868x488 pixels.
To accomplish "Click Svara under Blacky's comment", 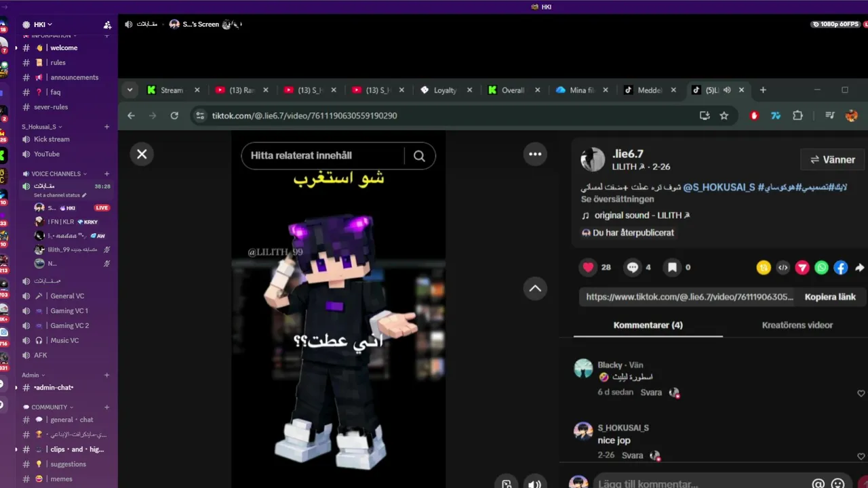I will (x=651, y=392).
